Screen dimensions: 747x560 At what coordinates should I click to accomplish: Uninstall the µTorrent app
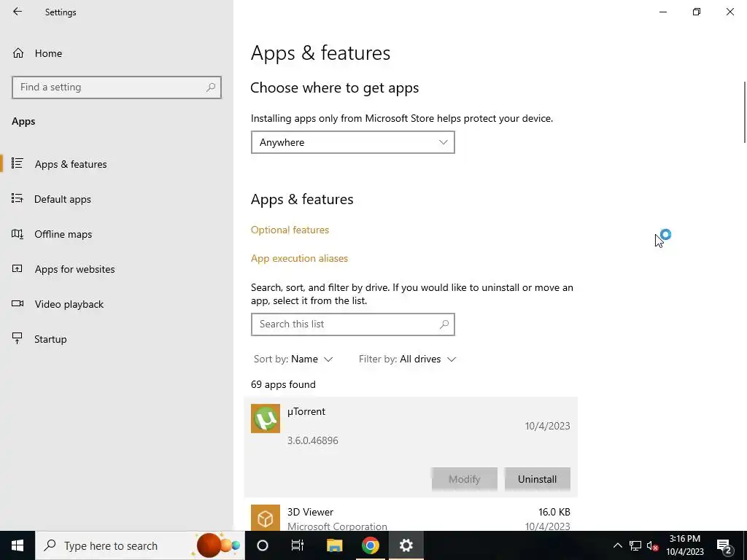coord(537,479)
